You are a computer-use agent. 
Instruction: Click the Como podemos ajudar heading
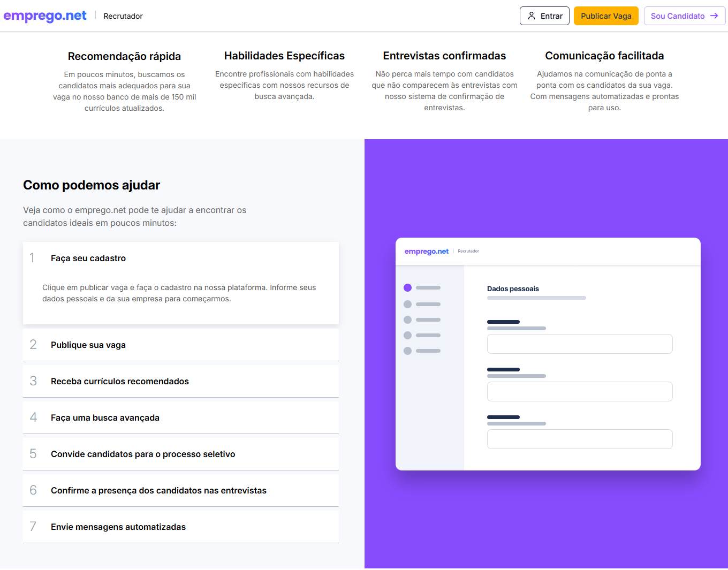point(92,185)
